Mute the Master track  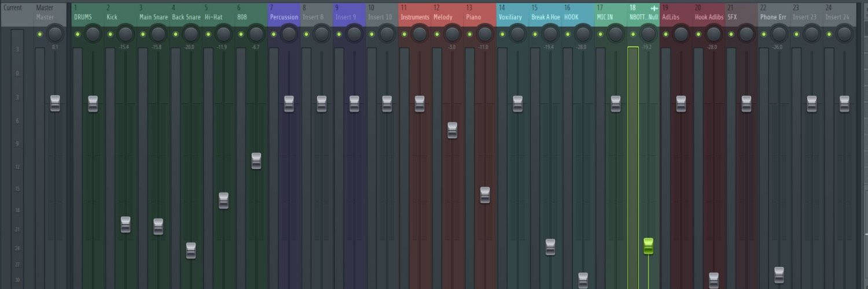tap(40, 34)
